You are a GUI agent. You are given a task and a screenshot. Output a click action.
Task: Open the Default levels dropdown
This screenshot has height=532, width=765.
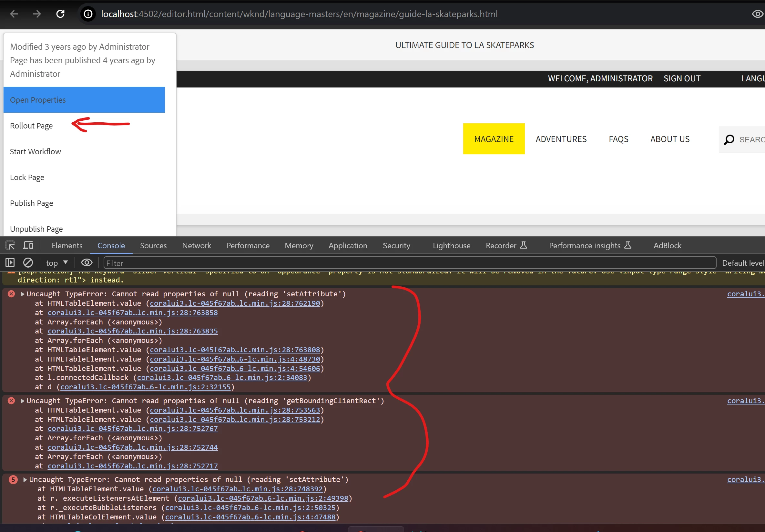tap(743, 263)
